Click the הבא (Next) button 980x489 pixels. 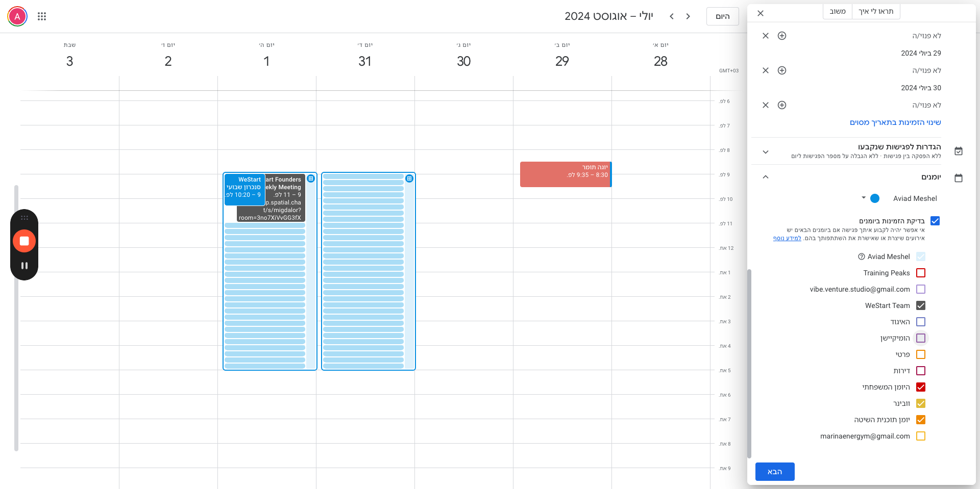775,472
